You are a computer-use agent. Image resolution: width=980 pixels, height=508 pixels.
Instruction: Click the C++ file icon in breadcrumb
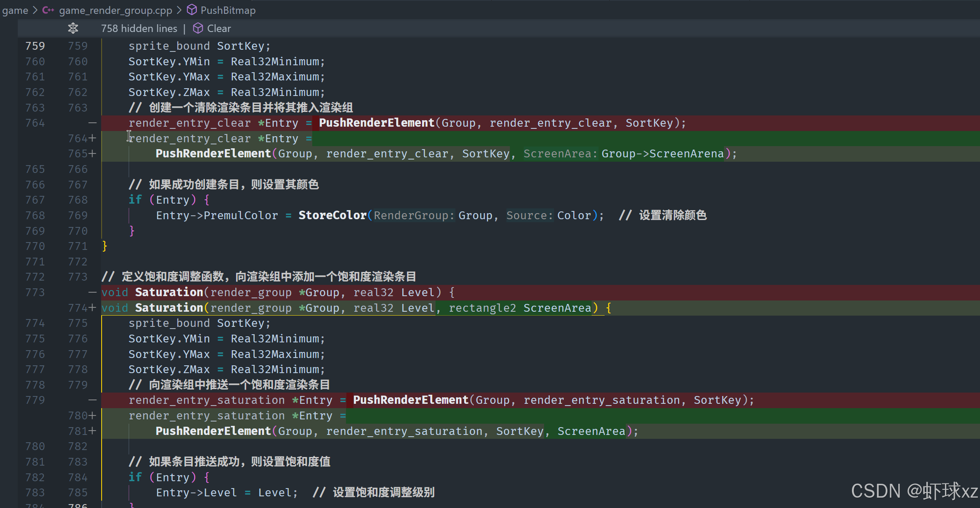[x=48, y=10]
